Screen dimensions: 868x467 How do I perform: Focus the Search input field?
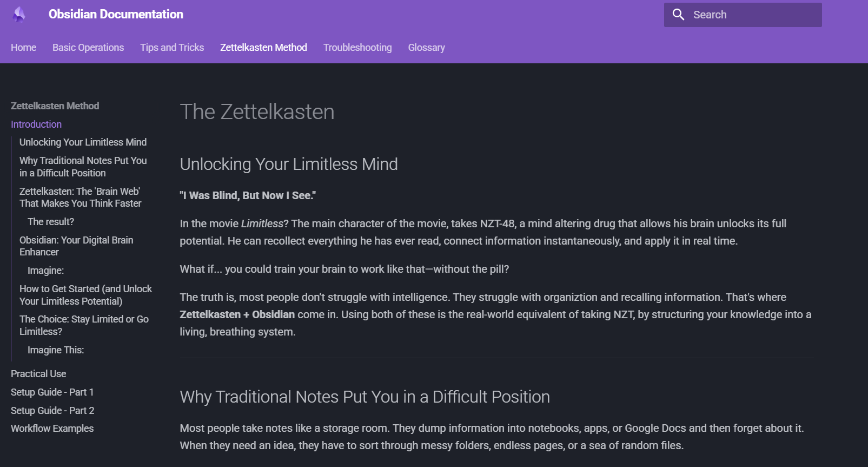point(743,15)
